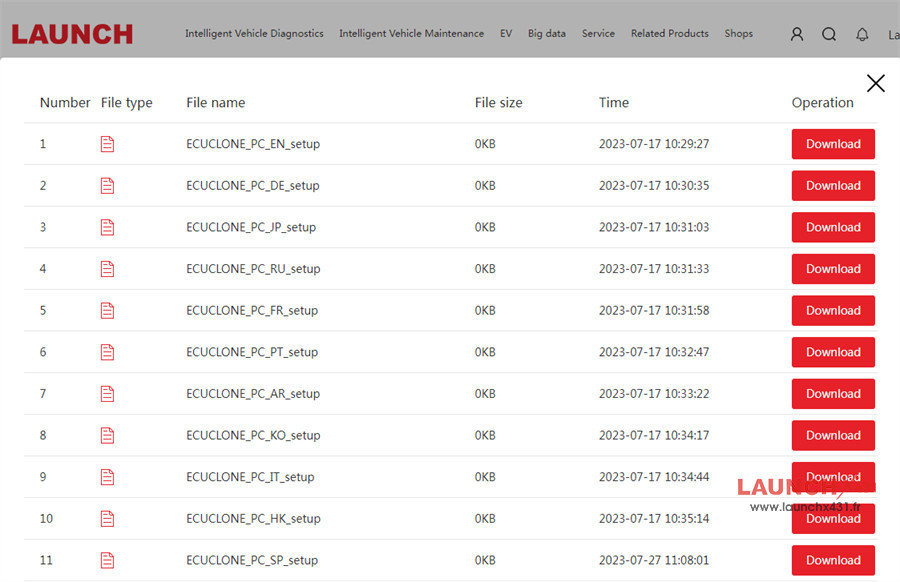Click the File size column header

click(498, 103)
